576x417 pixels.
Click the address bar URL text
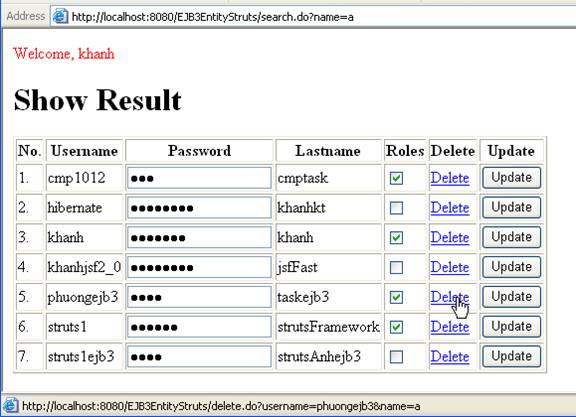point(212,17)
